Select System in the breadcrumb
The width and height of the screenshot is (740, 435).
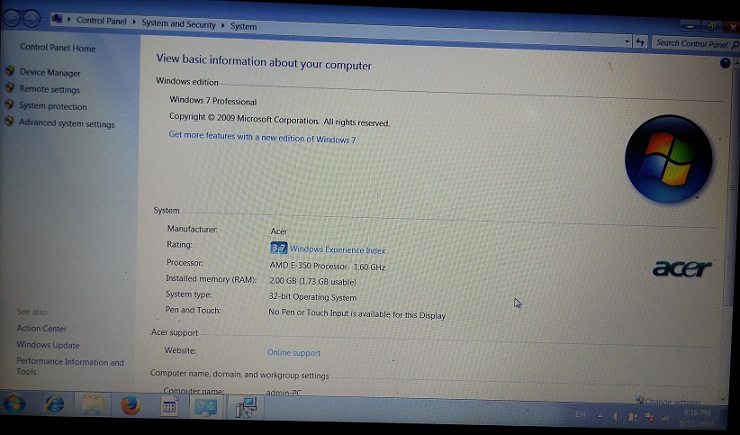coord(244,26)
